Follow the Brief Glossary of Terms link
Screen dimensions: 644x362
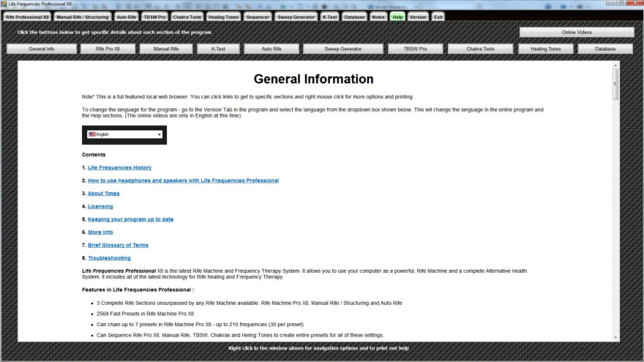[118, 245]
